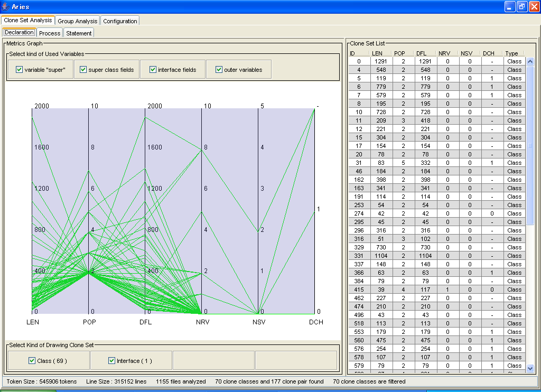Disable the interface fields checkbox
541x392 pixels.
click(x=153, y=70)
